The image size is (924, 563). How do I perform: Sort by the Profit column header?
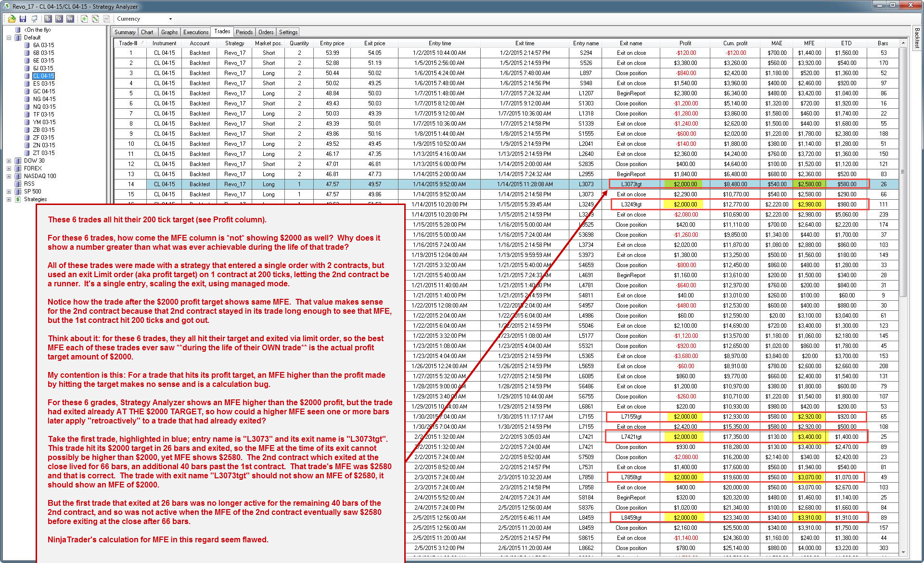pos(685,43)
